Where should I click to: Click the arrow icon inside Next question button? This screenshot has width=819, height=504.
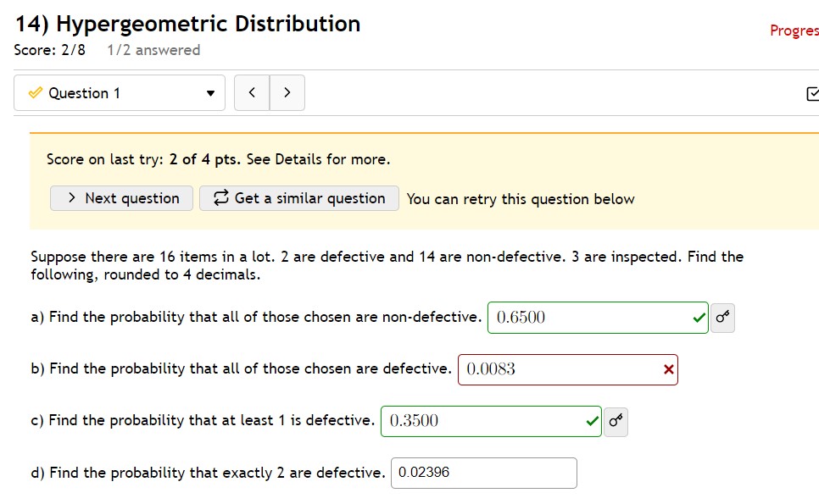71,198
